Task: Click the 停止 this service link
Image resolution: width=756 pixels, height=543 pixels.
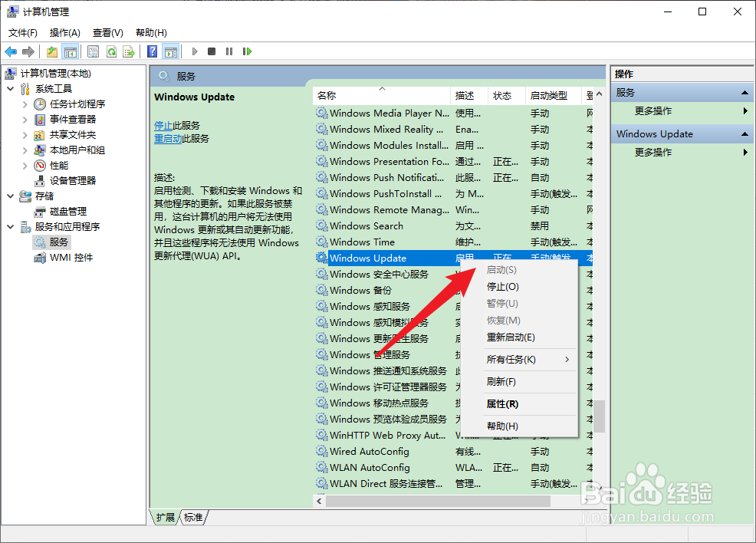Action: 163,126
